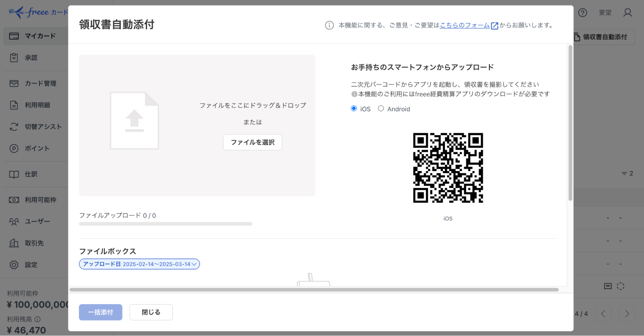Screen dimensions: 644x336
Task: Click the ファイルアップロード 0 / 0 label
Action: pyautogui.click(x=118, y=216)
